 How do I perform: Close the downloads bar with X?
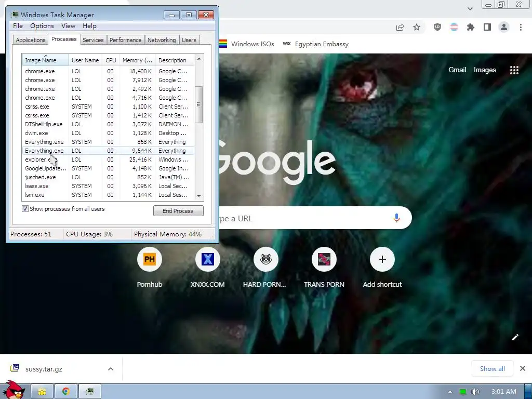pos(523,368)
